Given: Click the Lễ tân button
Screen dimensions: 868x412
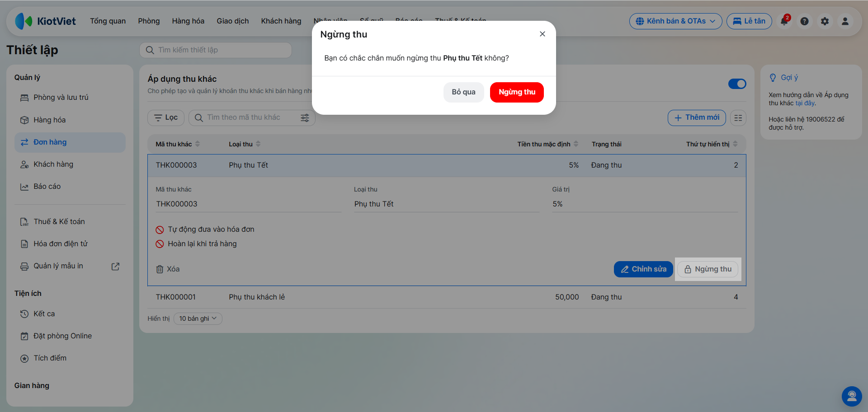Looking at the screenshot, I should pyautogui.click(x=749, y=21).
